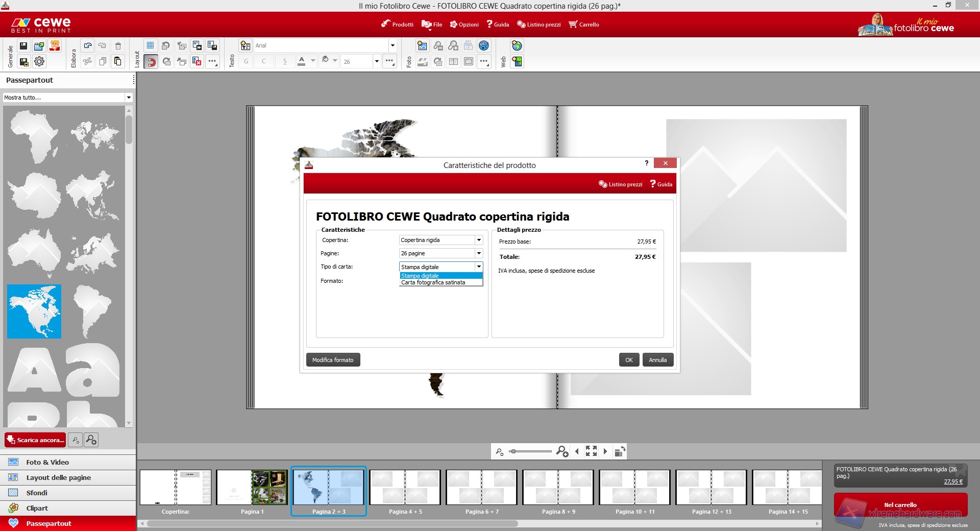Open the Pagine '26 pagine' dropdown

coord(479,253)
